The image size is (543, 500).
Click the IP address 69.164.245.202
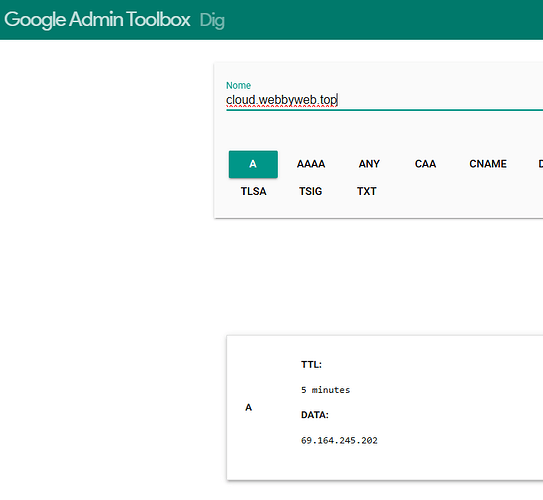click(339, 440)
